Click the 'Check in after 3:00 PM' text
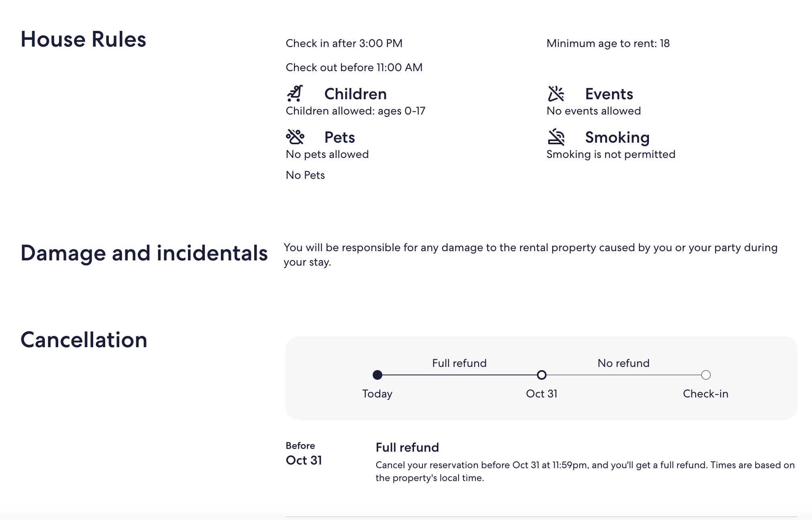 pyautogui.click(x=344, y=43)
